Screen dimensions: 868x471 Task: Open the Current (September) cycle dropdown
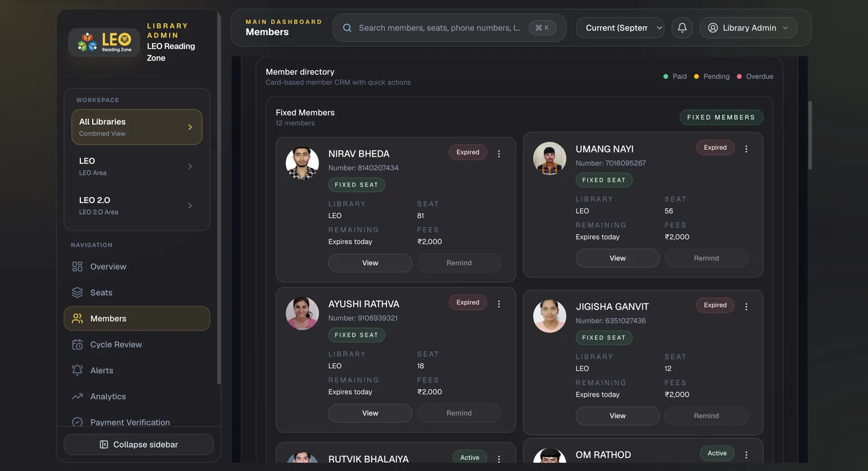tap(620, 28)
